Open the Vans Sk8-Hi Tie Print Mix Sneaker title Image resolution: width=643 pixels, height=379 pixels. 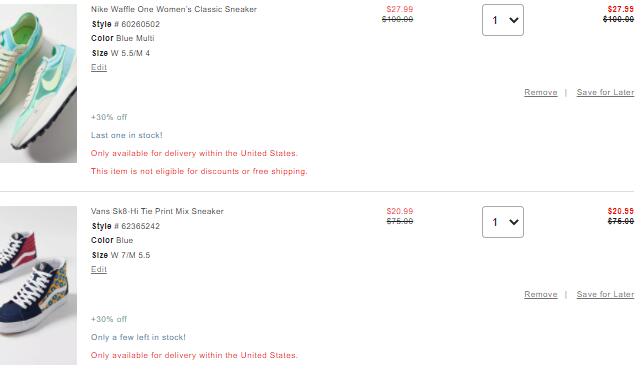[x=157, y=211]
